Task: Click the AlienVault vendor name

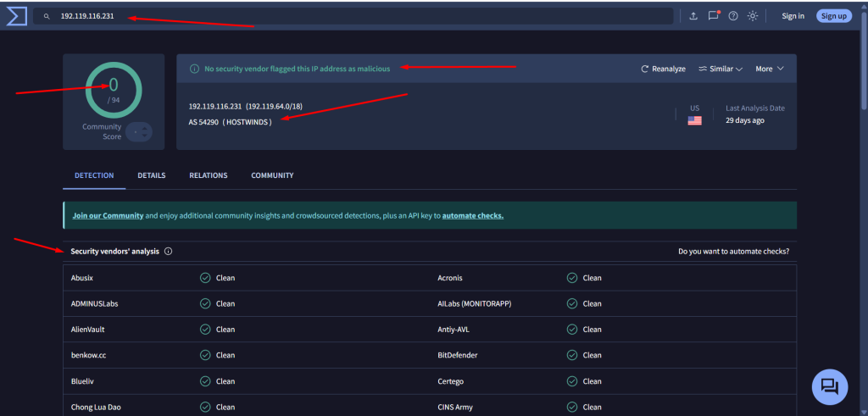Action: coord(87,329)
